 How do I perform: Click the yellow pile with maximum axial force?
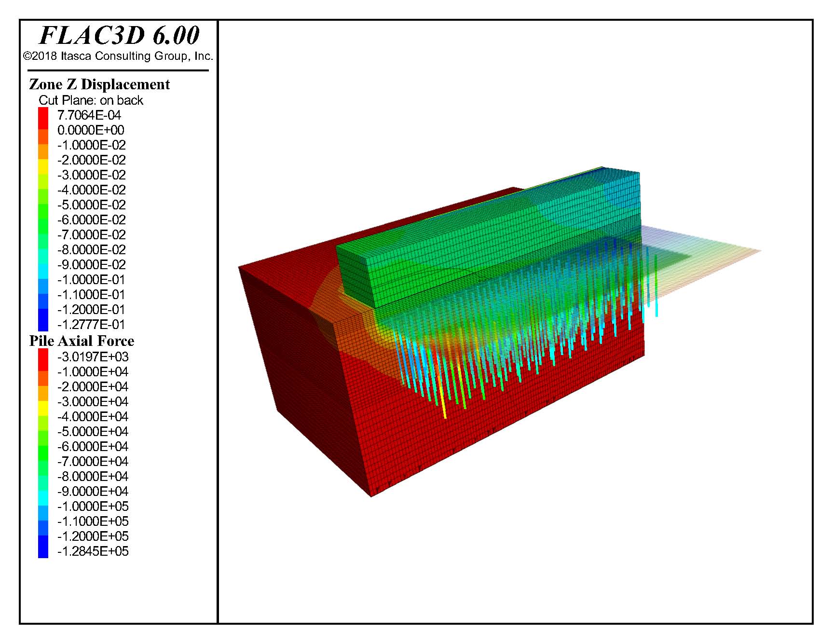pyautogui.click(x=444, y=405)
